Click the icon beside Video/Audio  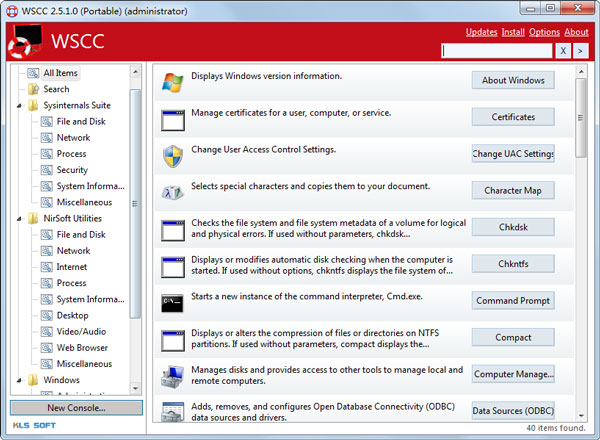pos(47,331)
